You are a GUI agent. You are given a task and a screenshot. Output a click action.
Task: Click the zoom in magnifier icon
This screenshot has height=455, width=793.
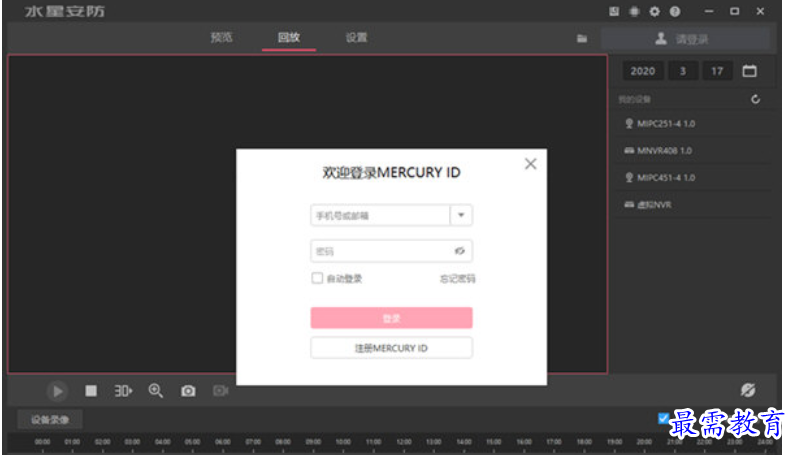click(x=156, y=391)
